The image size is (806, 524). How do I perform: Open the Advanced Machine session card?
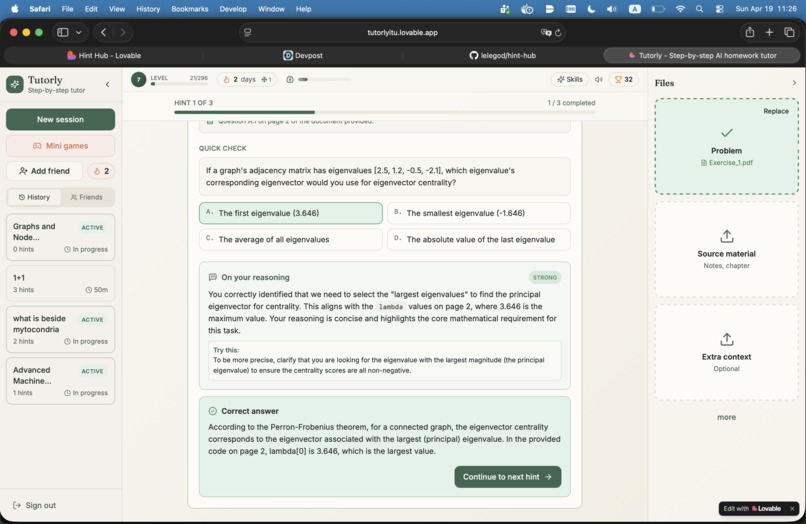click(x=60, y=381)
